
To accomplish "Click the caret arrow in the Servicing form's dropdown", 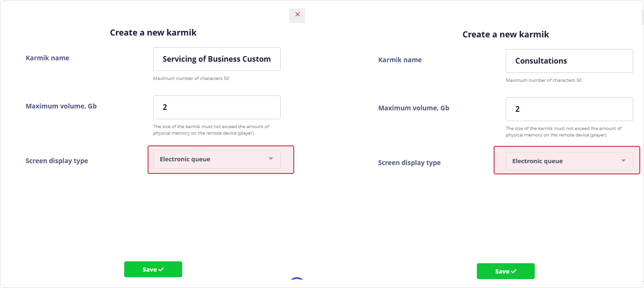I will 271,159.
